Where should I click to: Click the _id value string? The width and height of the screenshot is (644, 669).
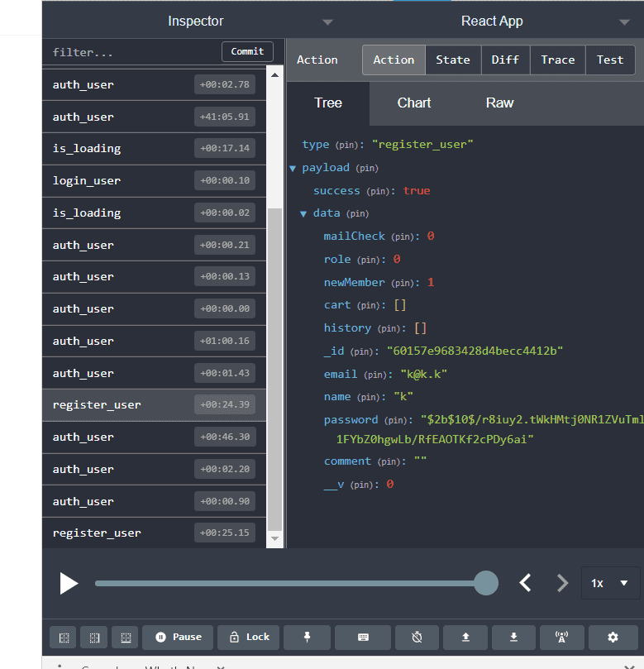click(475, 351)
